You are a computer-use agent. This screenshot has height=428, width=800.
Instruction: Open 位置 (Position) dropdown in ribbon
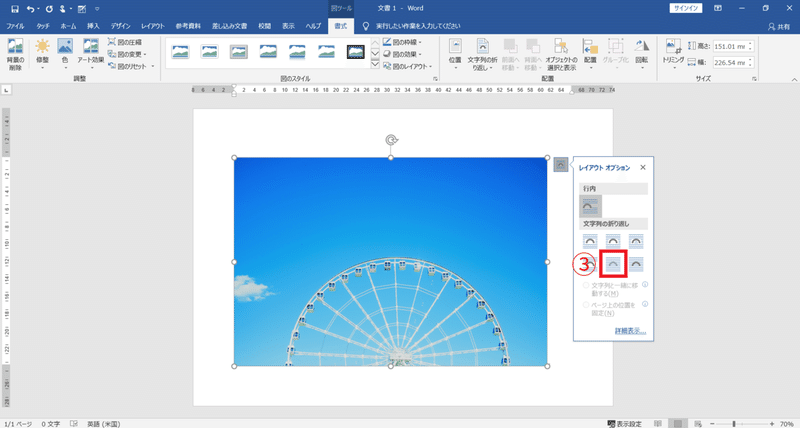tap(455, 54)
